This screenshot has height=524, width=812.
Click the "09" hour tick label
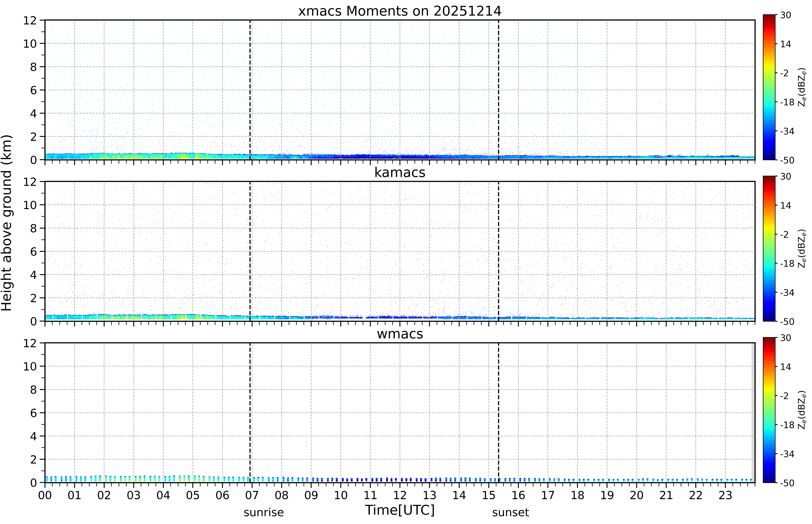tap(311, 495)
